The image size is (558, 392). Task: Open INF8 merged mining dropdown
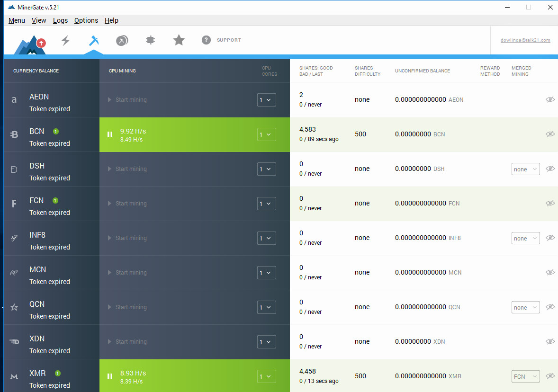coord(526,238)
